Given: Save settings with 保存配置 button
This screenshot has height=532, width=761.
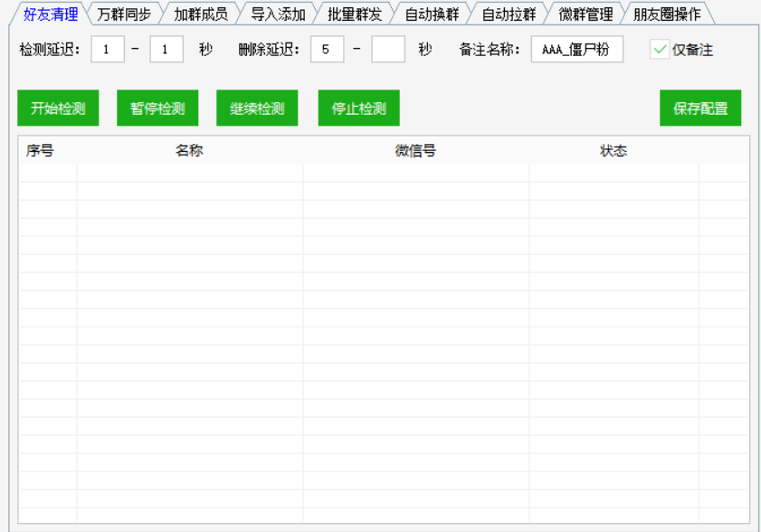Looking at the screenshot, I should click(700, 109).
